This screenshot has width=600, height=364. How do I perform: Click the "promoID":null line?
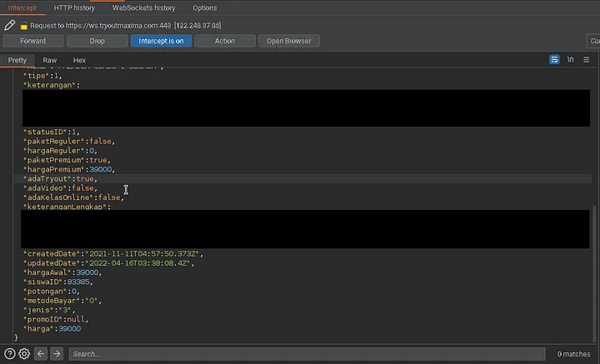(x=57, y=319)
